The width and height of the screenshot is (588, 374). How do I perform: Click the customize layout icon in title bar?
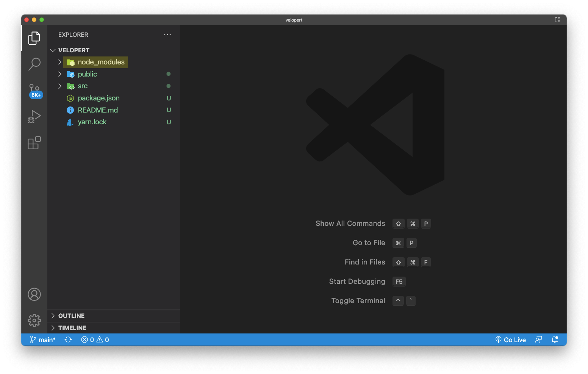(557, 20)
